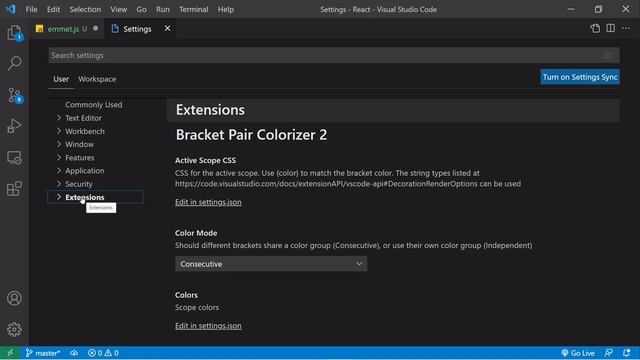Edit Colors in settings.json link
This screenshot has width=640, height=360.
(208, 326)
